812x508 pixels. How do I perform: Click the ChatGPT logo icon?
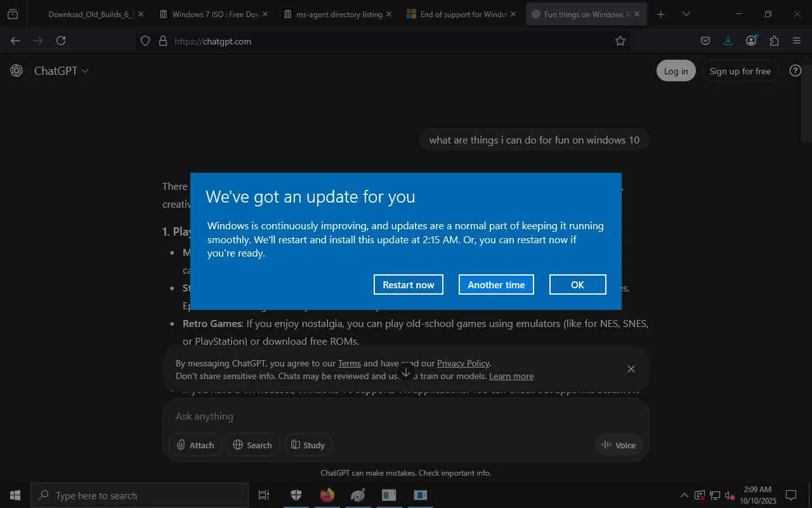[x=16, y=70]
